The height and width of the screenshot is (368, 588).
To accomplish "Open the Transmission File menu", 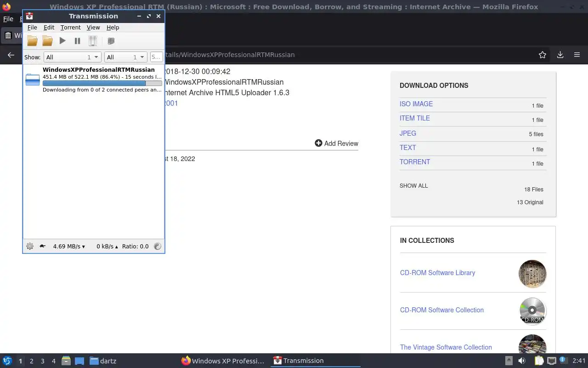I will (x=32, y=28).
